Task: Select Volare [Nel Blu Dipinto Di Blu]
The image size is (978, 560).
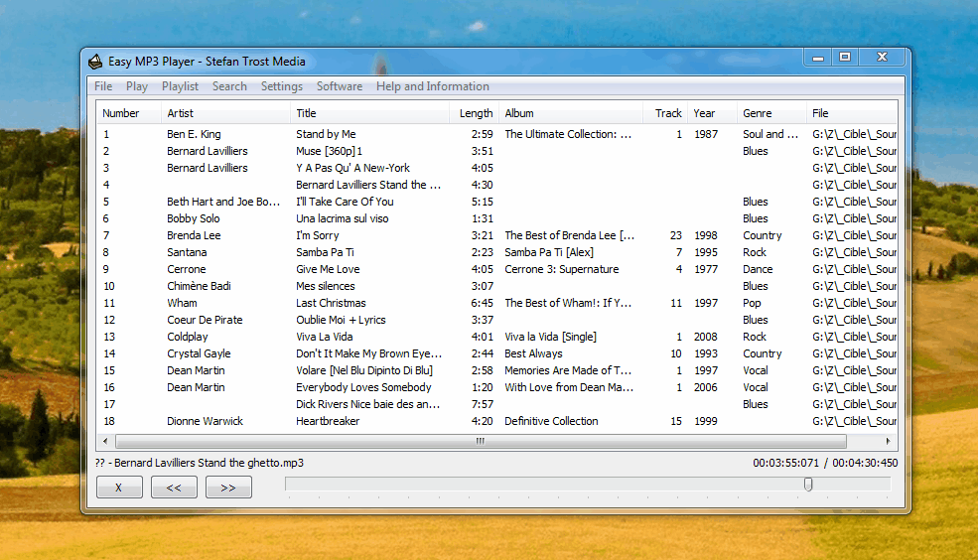Action: 363,369
